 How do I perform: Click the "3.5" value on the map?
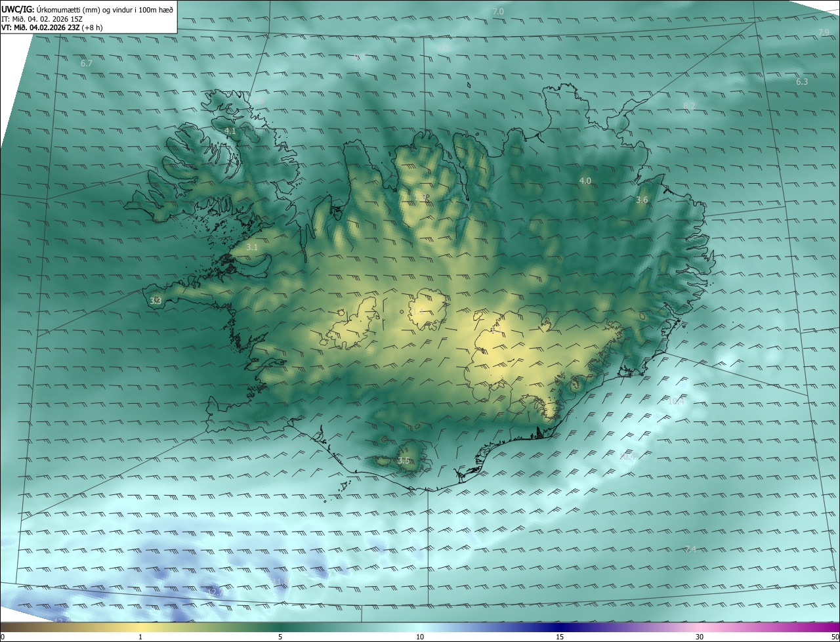click(404, 461)
